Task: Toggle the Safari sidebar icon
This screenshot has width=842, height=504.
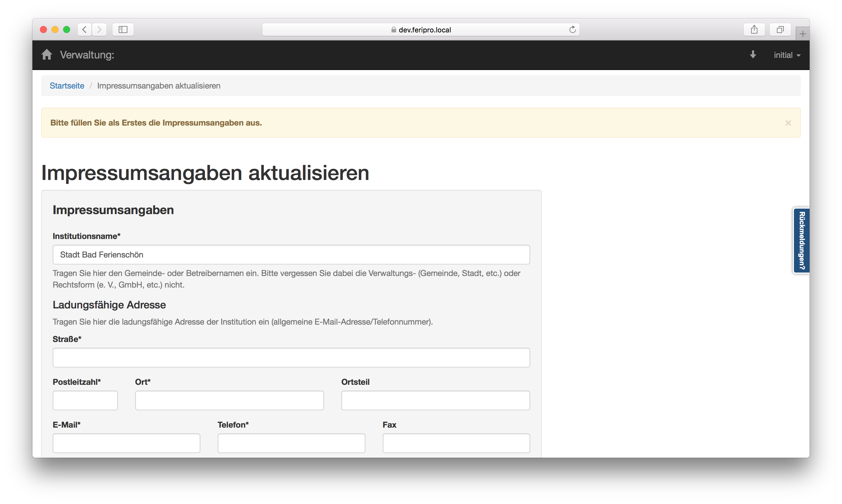Action: click(123, 30)
